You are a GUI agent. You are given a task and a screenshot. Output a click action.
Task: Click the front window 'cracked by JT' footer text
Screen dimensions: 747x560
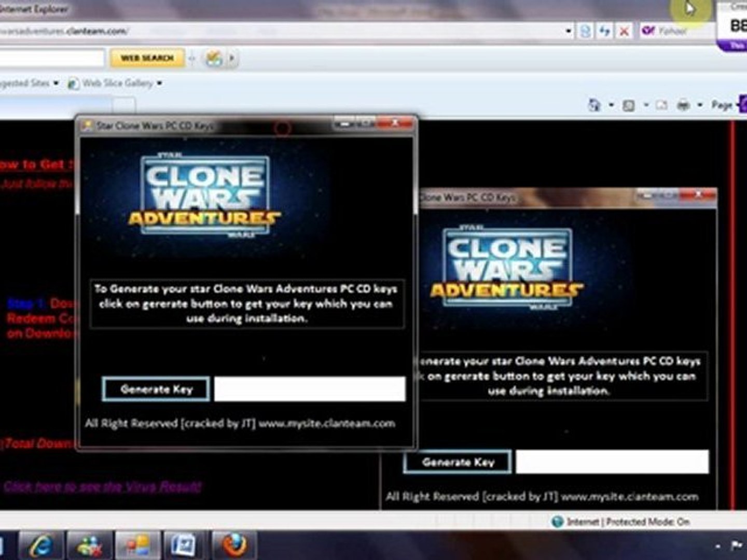[240, 424]
